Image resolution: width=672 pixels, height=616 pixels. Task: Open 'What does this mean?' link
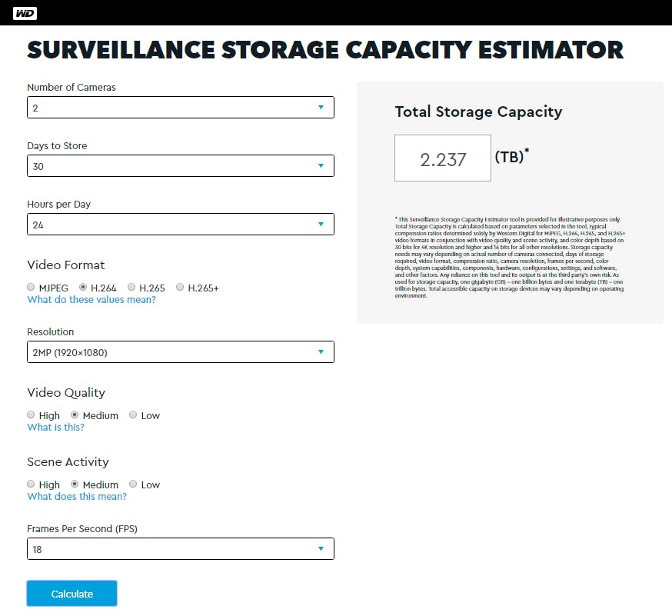[x=77, y=496]
